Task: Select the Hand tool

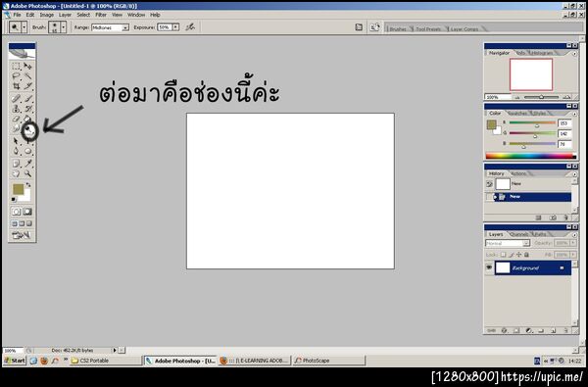Action: coord(16,173)
